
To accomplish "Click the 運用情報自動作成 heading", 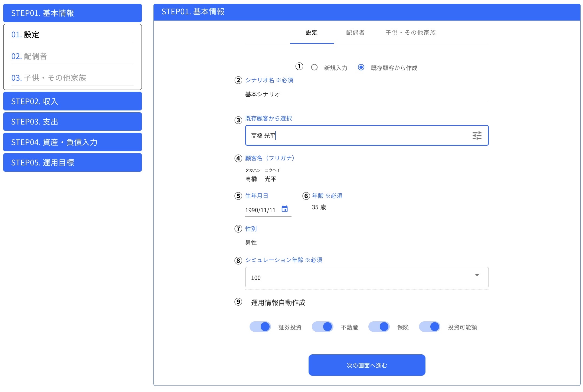I will click(278, 303).
